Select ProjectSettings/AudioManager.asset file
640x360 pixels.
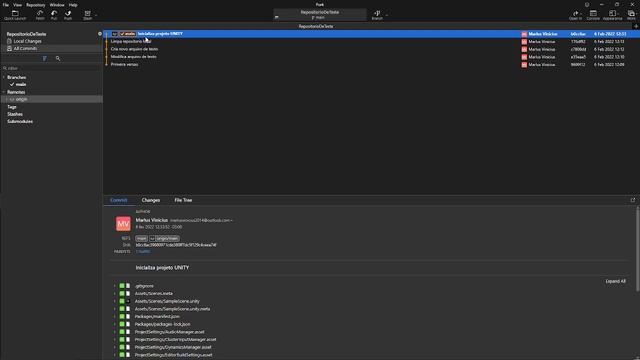coord(169,332)
